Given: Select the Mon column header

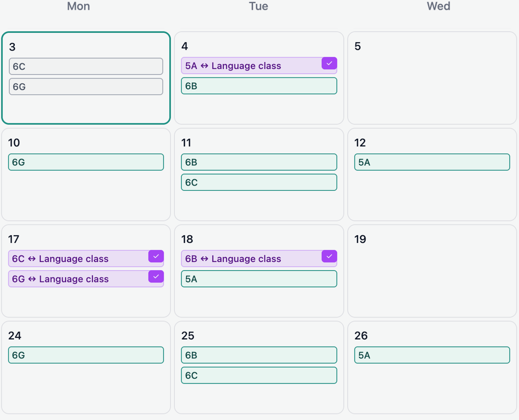Looking at the screenshot, I should click(x=78, y=6).
